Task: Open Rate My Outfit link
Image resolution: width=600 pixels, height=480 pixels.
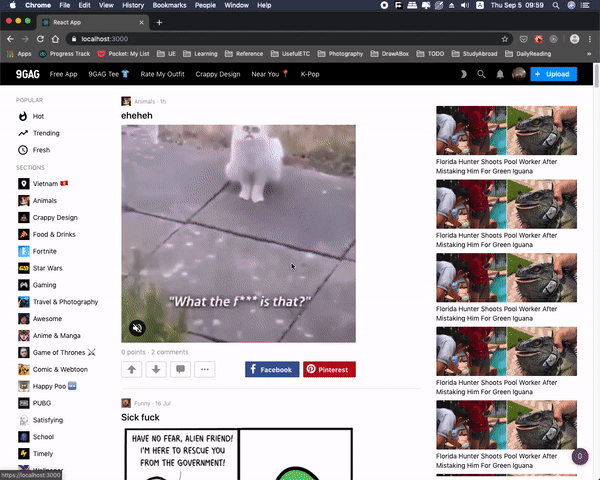Action: tap(162, 74)
